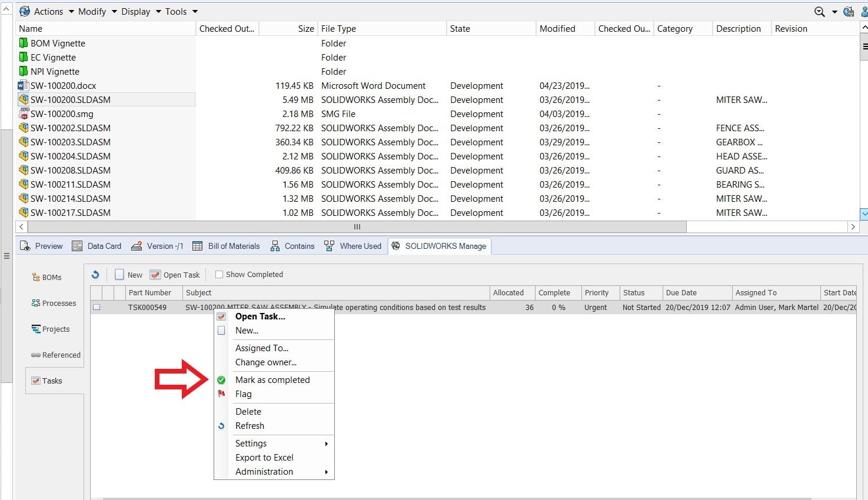The image size is (868, 500).
Task: Click the NPI Vignette folder icon
Action: point(24,71)
